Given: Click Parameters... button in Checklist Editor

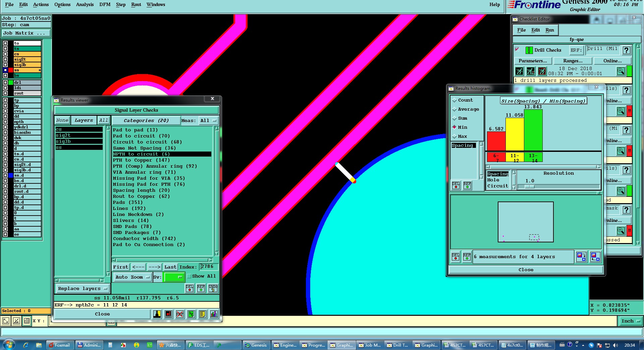Looking at the screenshot, I should 533,61.
